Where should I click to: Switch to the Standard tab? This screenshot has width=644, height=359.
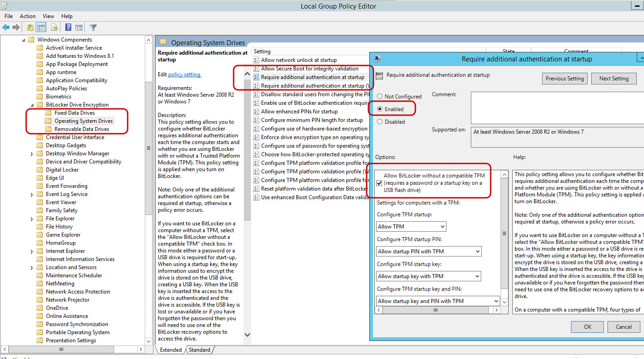pos(199,350)
